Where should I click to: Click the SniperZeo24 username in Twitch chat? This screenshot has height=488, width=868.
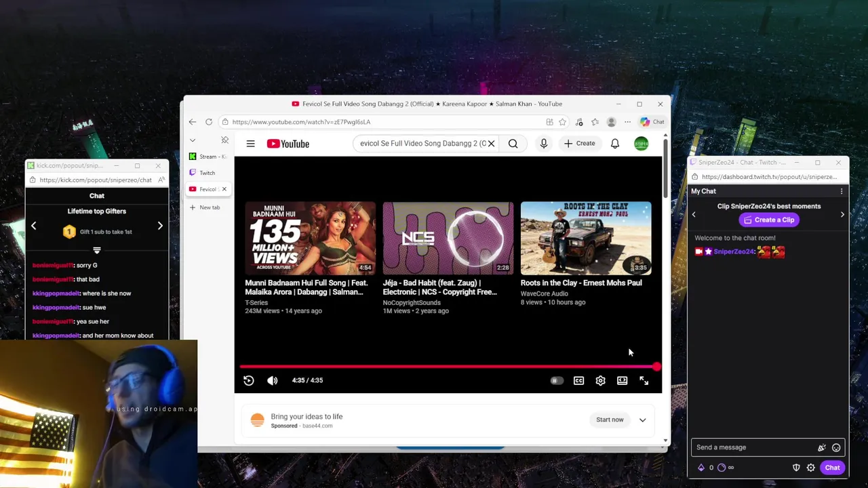734,251
